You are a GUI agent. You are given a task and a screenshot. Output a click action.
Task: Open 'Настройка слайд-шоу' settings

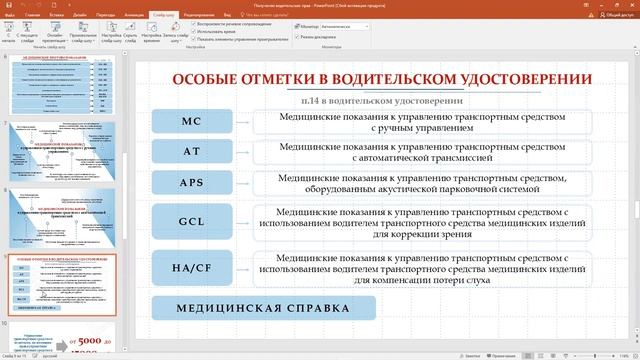pos(111,33)
